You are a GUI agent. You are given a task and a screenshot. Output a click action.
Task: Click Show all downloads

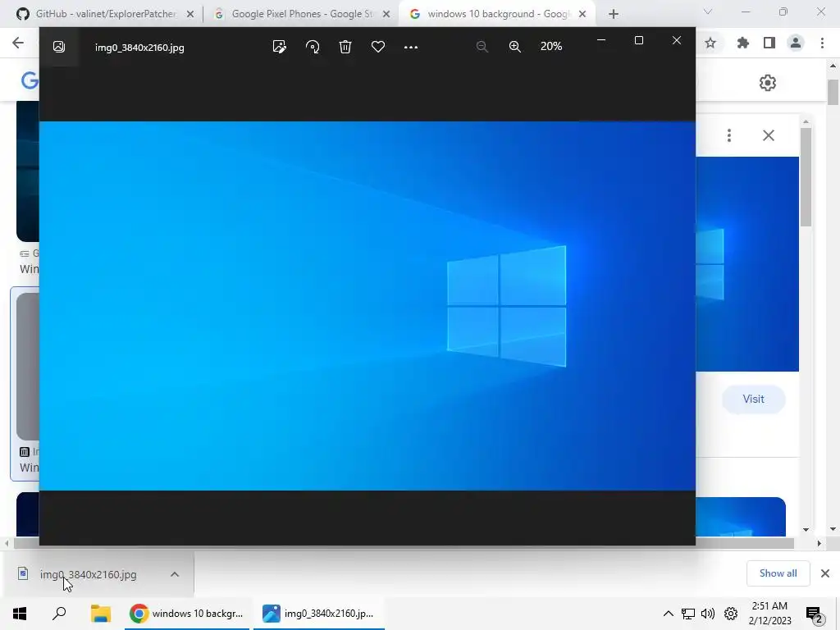[x=778, y=573]
